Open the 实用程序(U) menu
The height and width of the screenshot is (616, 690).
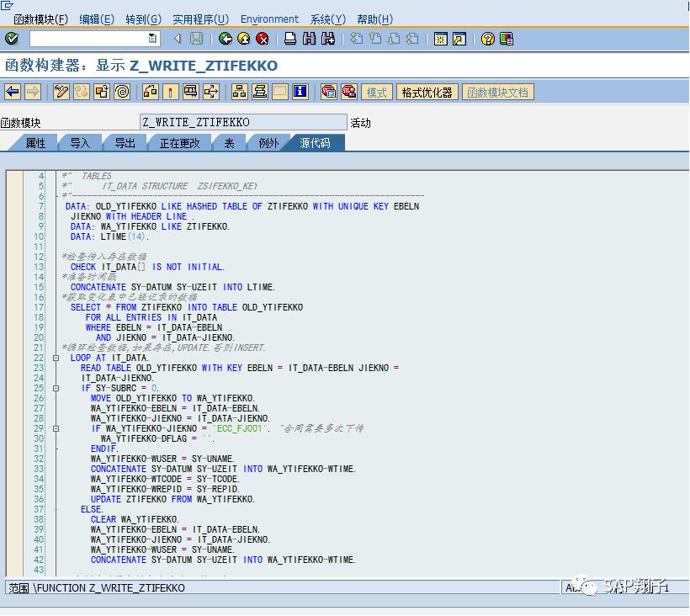200,19
